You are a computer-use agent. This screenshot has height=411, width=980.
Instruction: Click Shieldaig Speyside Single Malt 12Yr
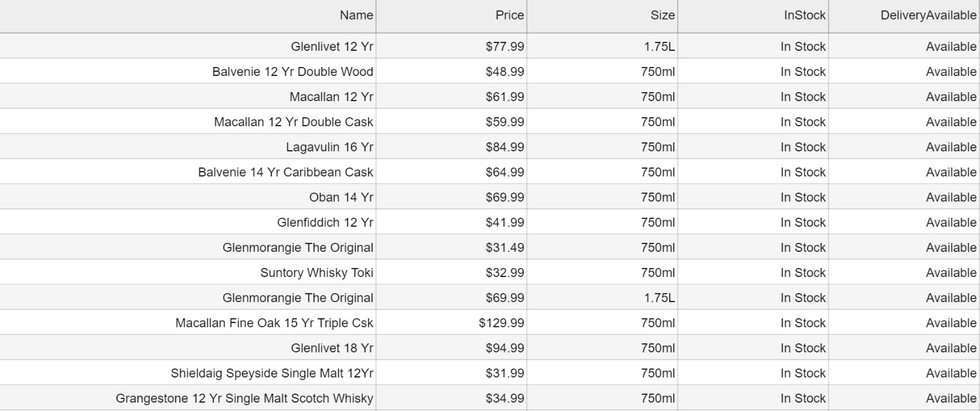click(x=272, y=373)
